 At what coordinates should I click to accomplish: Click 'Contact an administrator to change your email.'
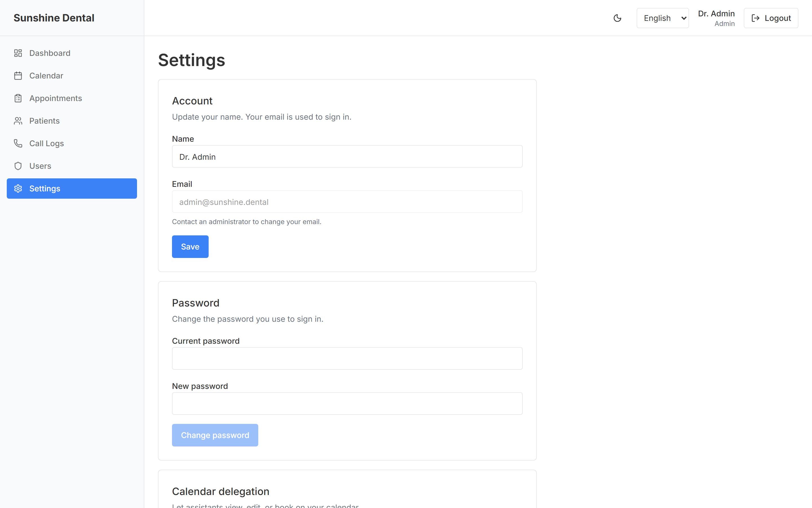(x=247, y=222)
